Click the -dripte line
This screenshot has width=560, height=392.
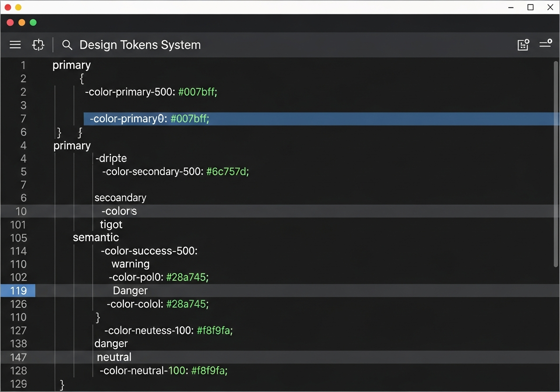point(111,158)
